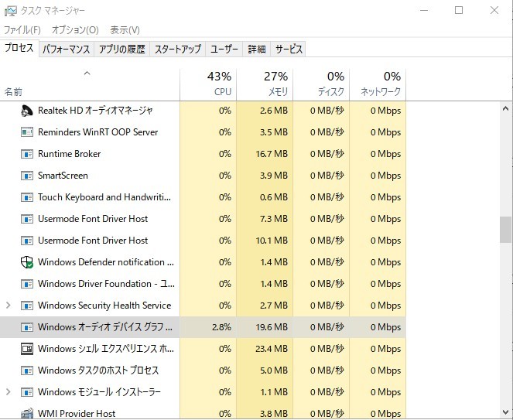513x420 pixels.
Task: Expand the Windows Security Health Service row
Action: tap(9, 306)
